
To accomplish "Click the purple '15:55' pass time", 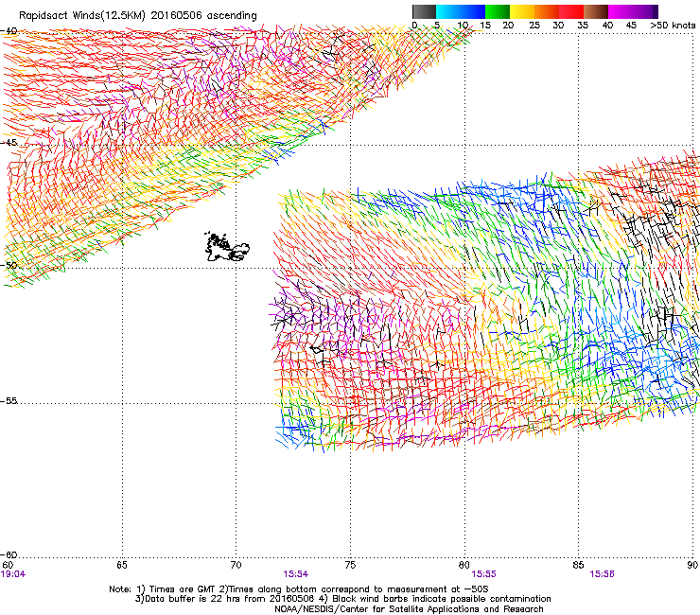I will (484, 574).
